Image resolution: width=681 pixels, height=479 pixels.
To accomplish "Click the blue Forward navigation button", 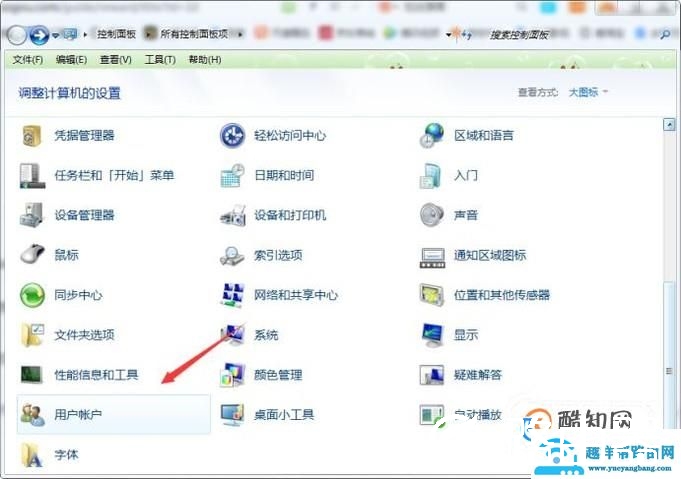I will click(39, 35).
